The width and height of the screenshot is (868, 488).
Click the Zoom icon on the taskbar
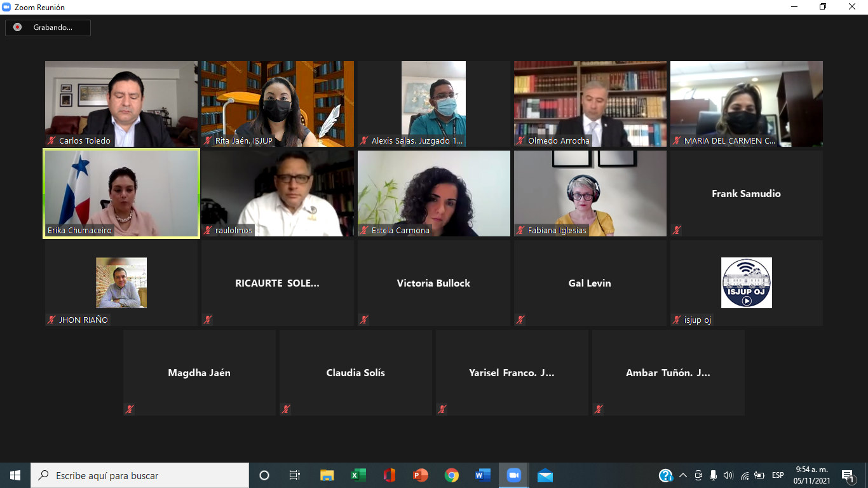point(513,475)
